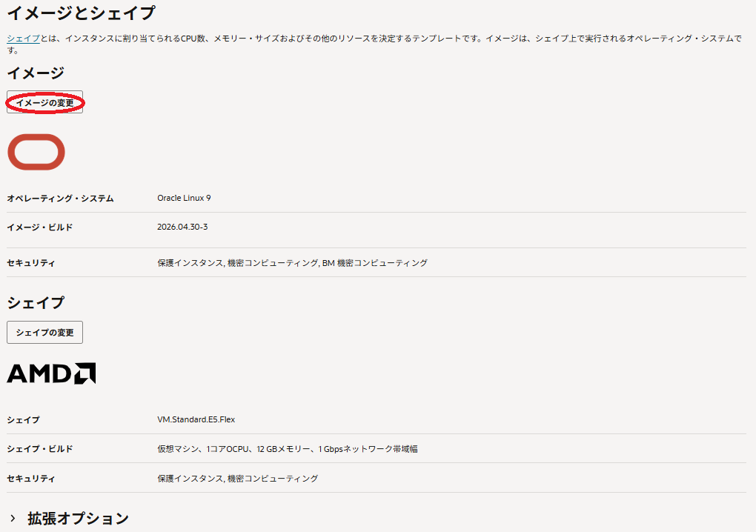Viewport: 756px width, 532px height.
Task: Open the シェイプ hyperlink in description
Action: pos(23,39)
